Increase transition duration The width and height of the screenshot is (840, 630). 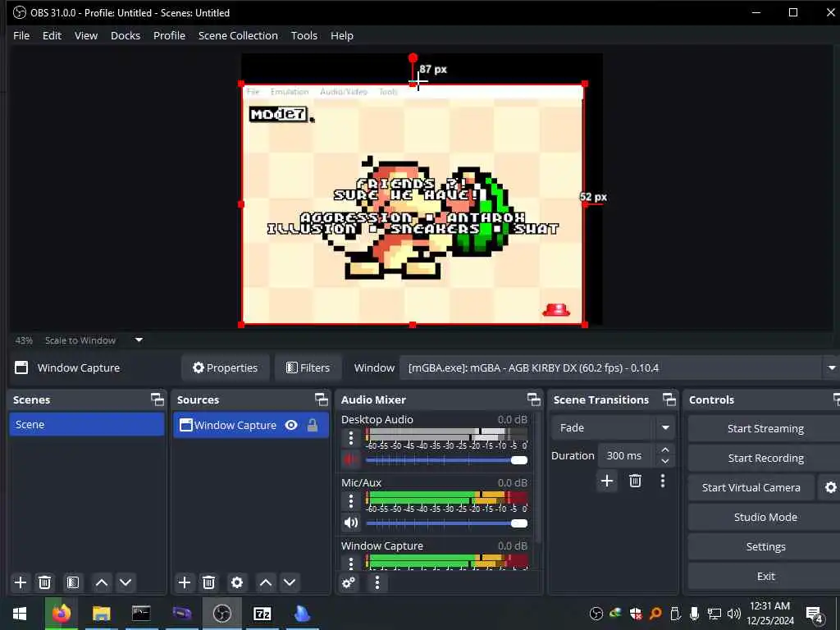pos(664,450)
